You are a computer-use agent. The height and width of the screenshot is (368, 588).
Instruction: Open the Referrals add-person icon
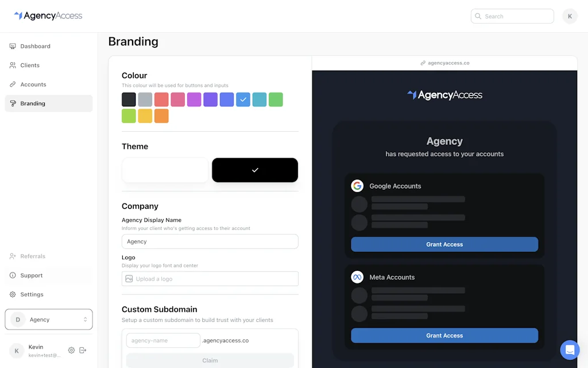13,256
